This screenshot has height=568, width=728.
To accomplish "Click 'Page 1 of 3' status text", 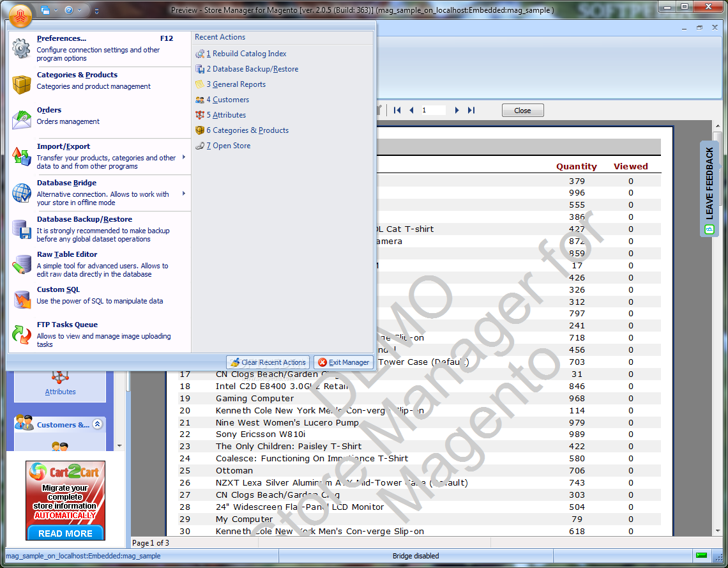I will click(151, 543).
